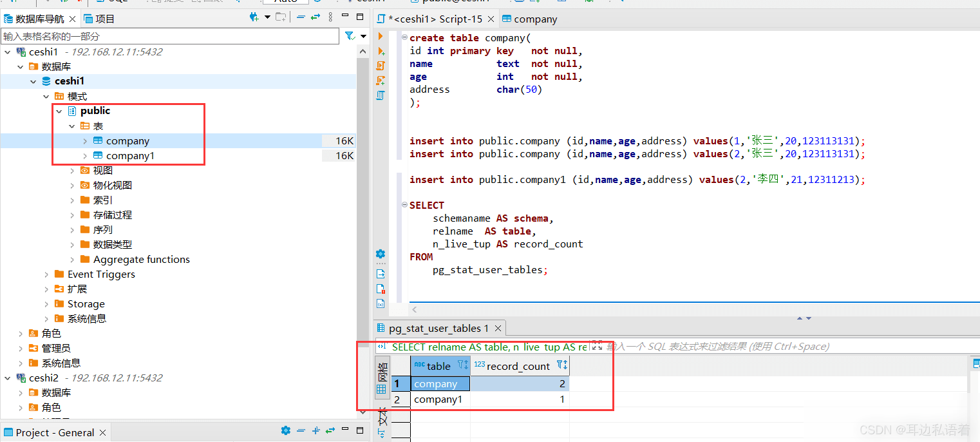
Task: Open the 存储过程 folder
Action: pos(113,215)
